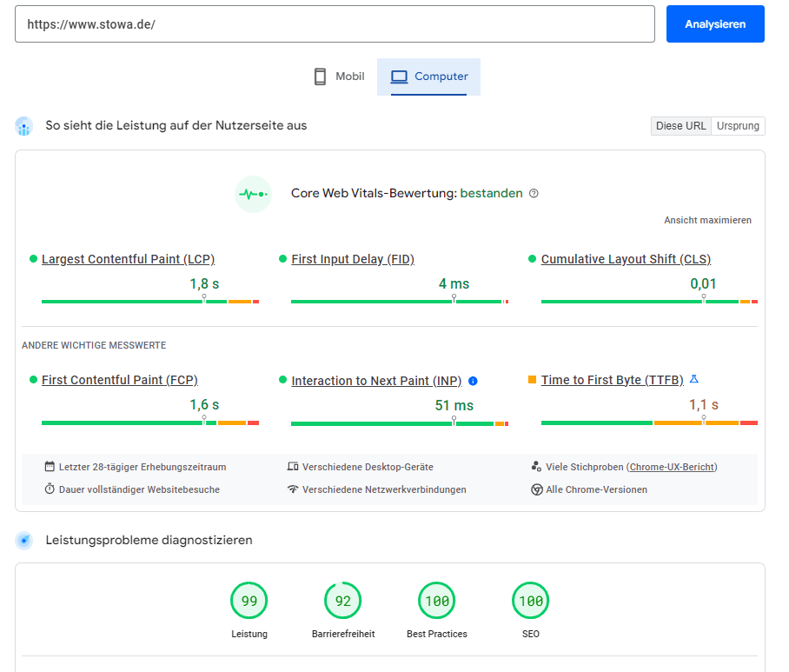789x672 pixels.
Task: Click the INP distribution bar
Action: pyautogui.click(x=400, y=424)
